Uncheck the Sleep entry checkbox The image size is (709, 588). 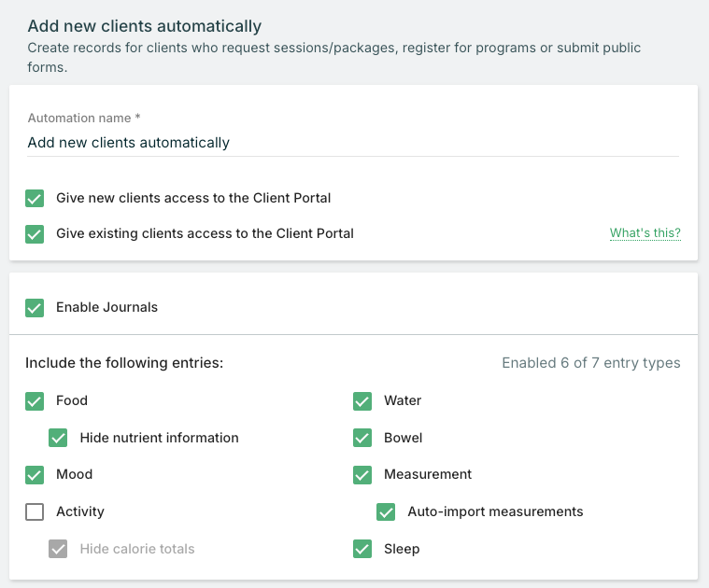(362, 550)
